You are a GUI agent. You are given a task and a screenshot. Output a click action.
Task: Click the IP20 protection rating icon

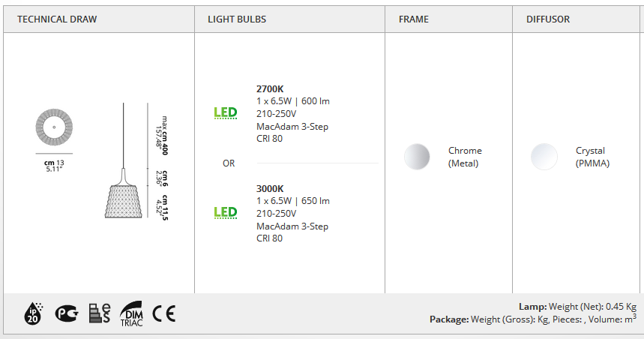(x=33, y=313)
